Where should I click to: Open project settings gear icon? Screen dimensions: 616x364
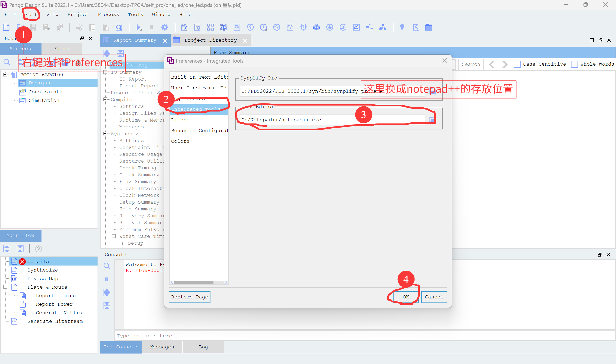click(x=165, y=27)
